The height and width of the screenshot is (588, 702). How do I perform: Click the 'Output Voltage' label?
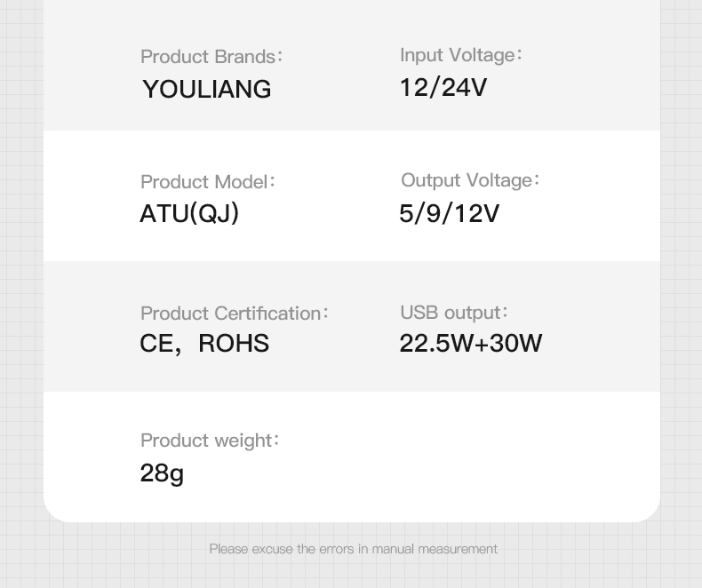click(469, 180)
